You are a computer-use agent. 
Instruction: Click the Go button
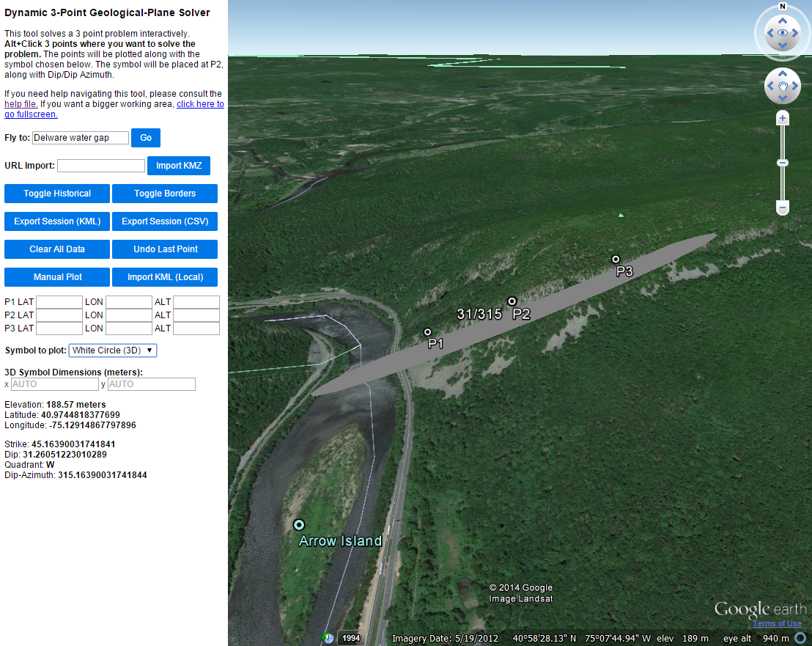click(x=146, y=138)
